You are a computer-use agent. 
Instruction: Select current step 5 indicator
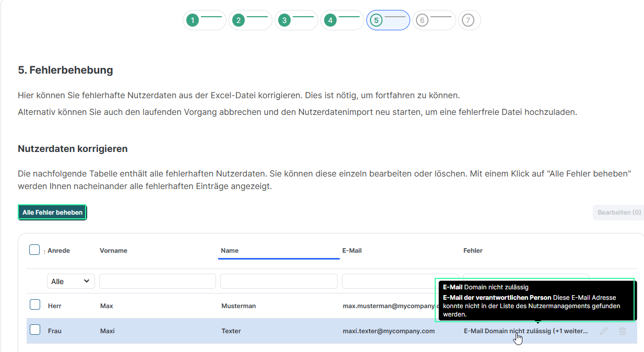[376, 20]
